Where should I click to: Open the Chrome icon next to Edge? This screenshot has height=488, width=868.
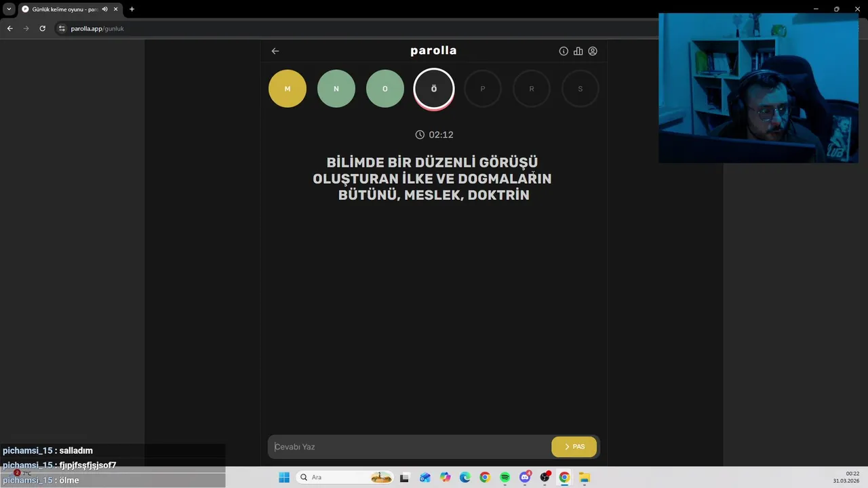click(485, 477)
